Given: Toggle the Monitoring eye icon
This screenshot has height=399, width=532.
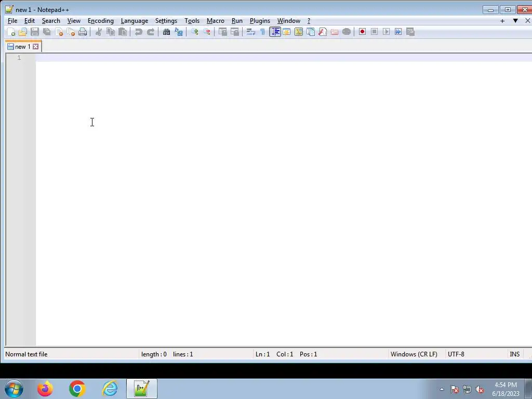Looking at the screenshot, I should click(x=347, y=32).
